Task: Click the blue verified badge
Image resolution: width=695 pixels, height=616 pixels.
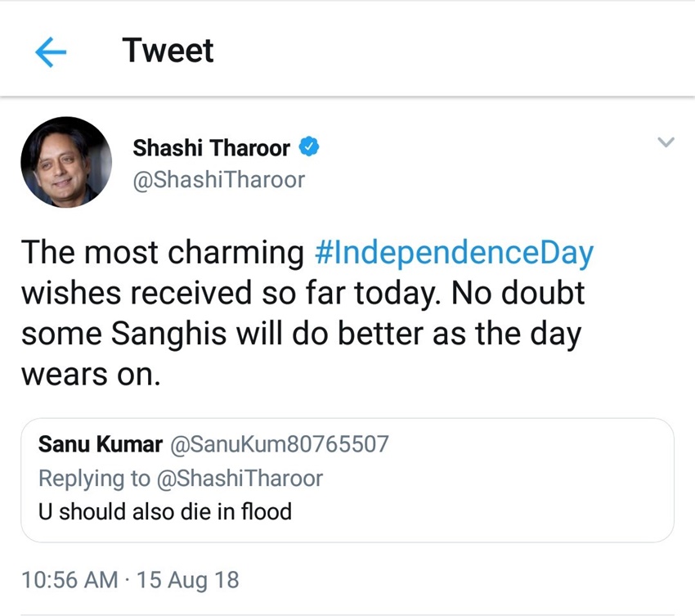Action: (308, 148)
